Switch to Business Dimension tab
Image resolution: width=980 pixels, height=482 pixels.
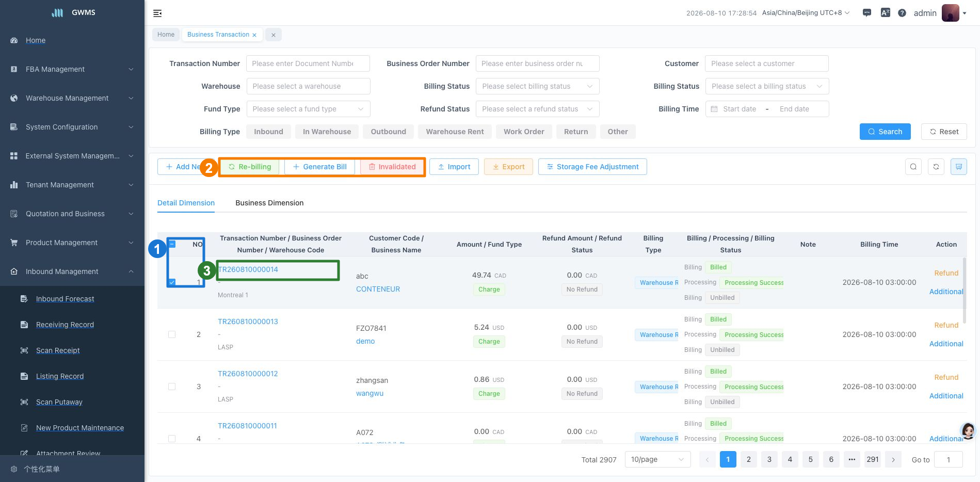[269, 203]
